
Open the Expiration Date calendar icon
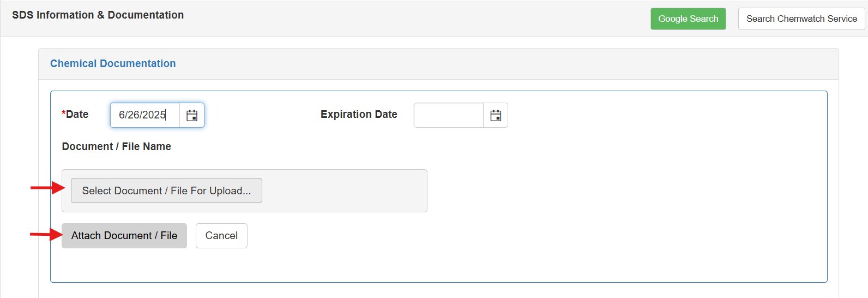tap(496, 115)
